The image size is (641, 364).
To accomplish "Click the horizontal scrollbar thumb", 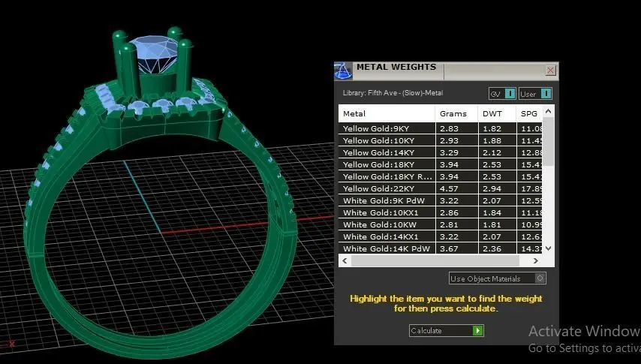I will click(x=435, y=260).
